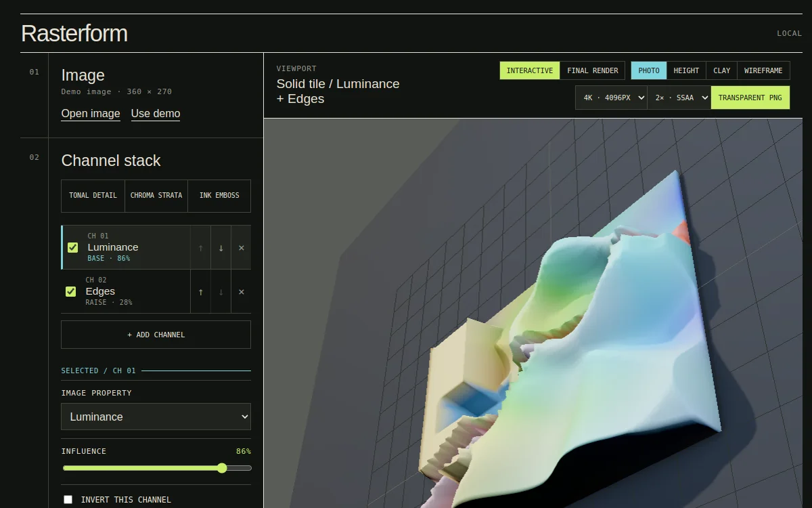Enable Invert This Channel checkbox
Image resolution: width=812 pixels, height=508 pixels.
click(68, 499)
